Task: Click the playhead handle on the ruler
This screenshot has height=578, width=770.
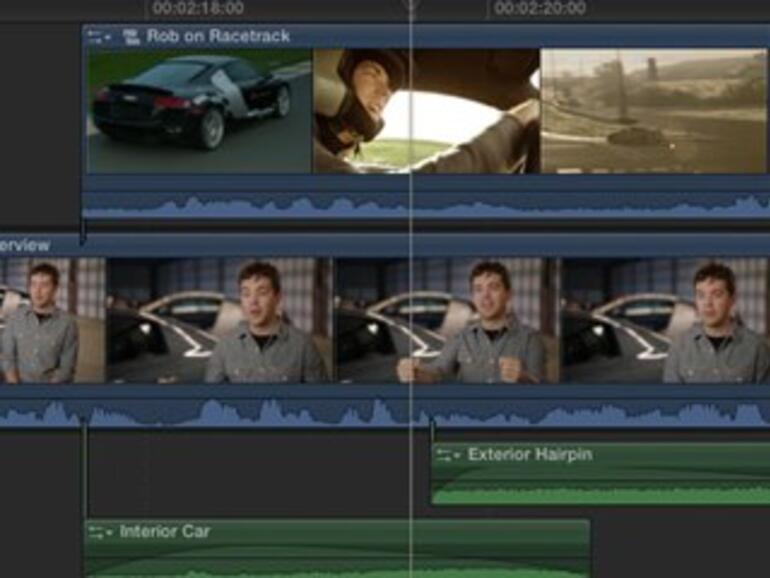Action: tap(410, 5)
